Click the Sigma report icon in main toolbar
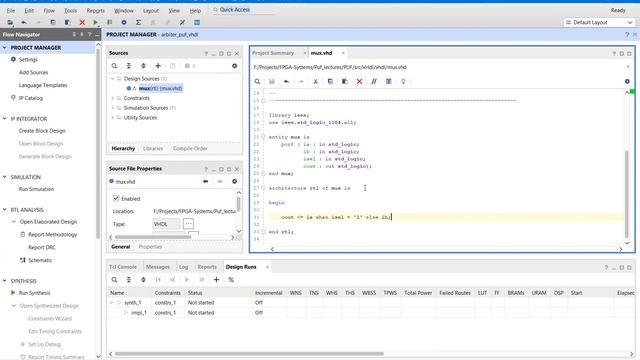Image resolution: width=640 pixels, height=360 pixels. pyautogui.click(x=138, y=22)
